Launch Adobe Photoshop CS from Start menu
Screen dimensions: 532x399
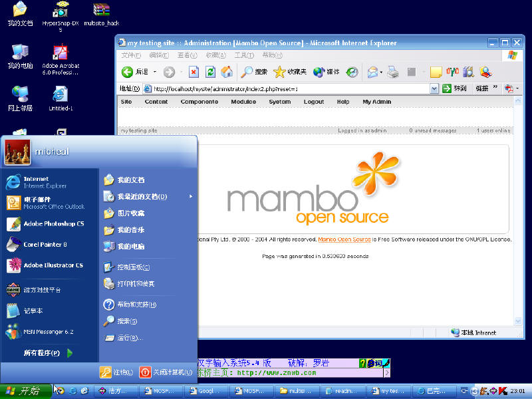(x=49, y=223)
